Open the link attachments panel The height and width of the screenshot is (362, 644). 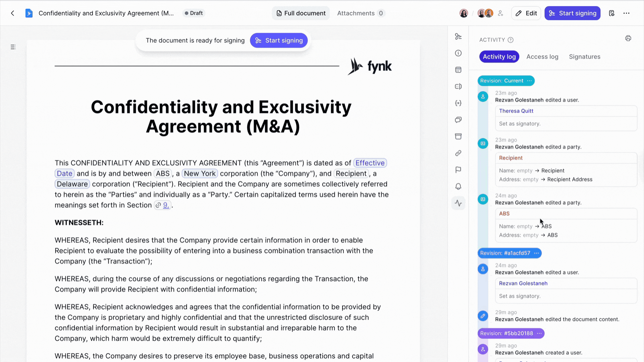point(458,153)
